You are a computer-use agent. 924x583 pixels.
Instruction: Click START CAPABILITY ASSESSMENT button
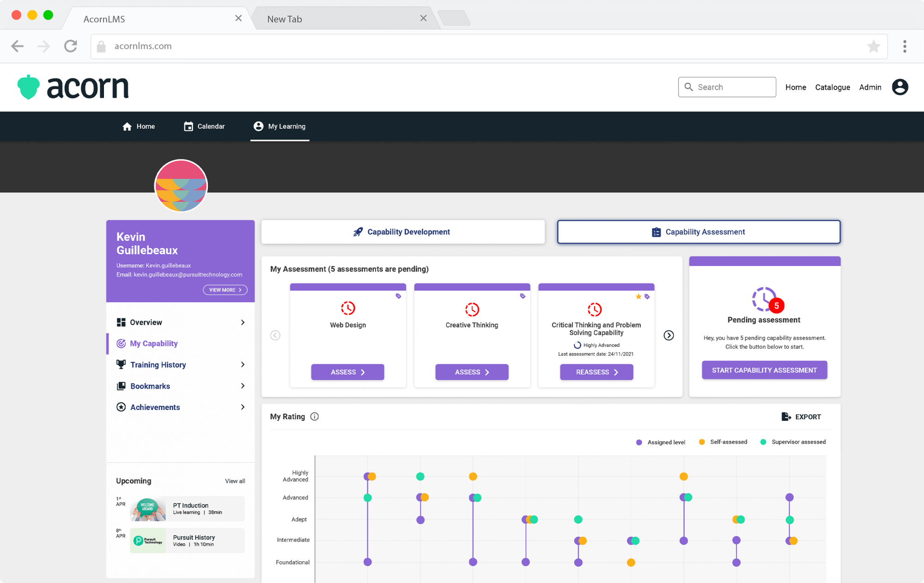click(x=764, y=370)
